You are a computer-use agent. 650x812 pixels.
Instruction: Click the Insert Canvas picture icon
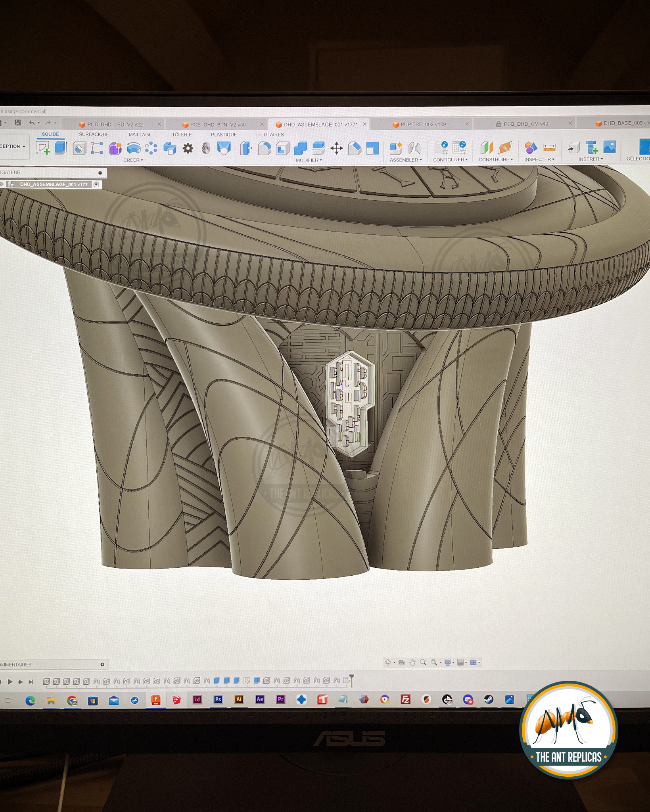[610, 147]
